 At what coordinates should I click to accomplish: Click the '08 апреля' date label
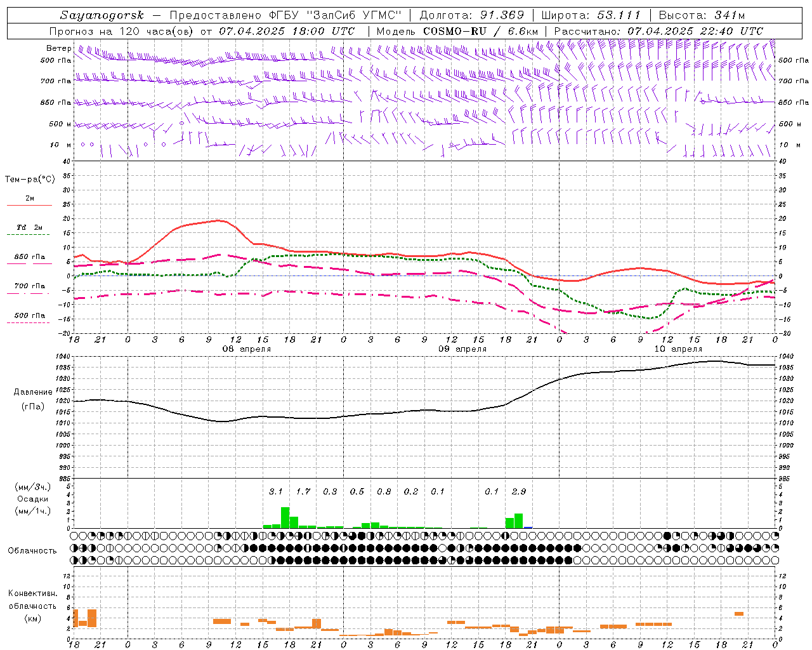(246, 349)
